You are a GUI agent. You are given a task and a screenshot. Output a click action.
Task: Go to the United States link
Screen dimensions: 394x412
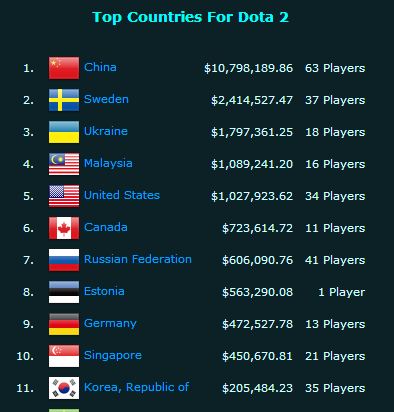[x=122, y=195]
